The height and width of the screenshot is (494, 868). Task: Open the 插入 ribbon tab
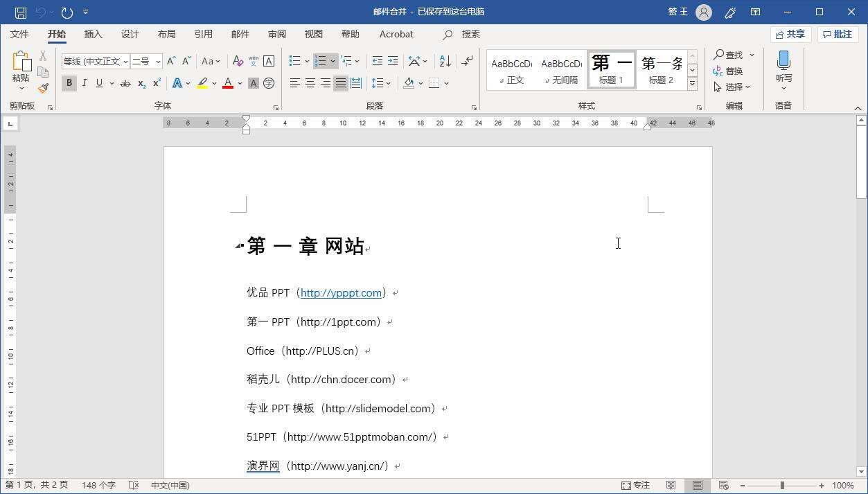93,34
